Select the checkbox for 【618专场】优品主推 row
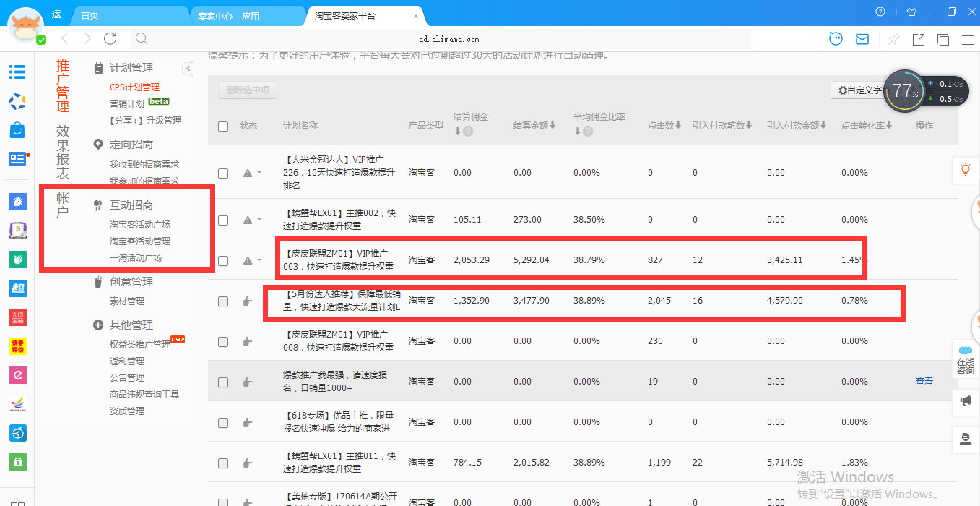Image resolution: width=980 pixels, height=506 pixels. pos(223,422)
